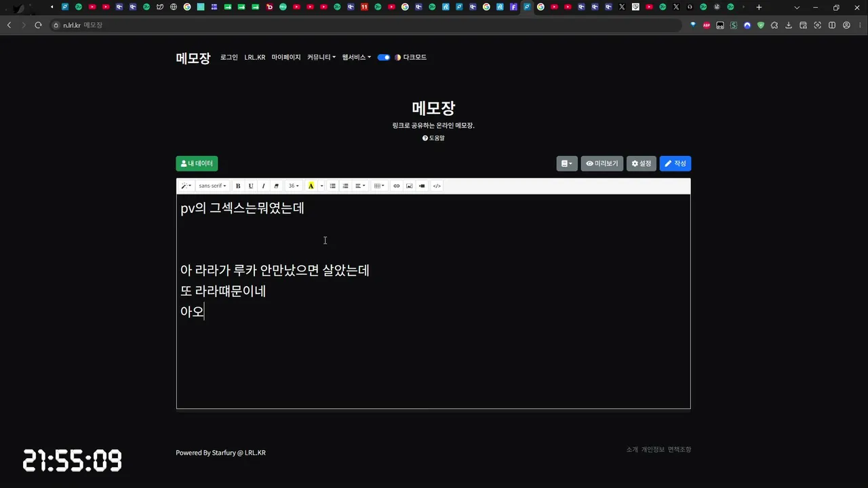Click the blue 작성 write button
This screenshot has width=868, height=488.
pyautogui.click(x=675, y=163)
